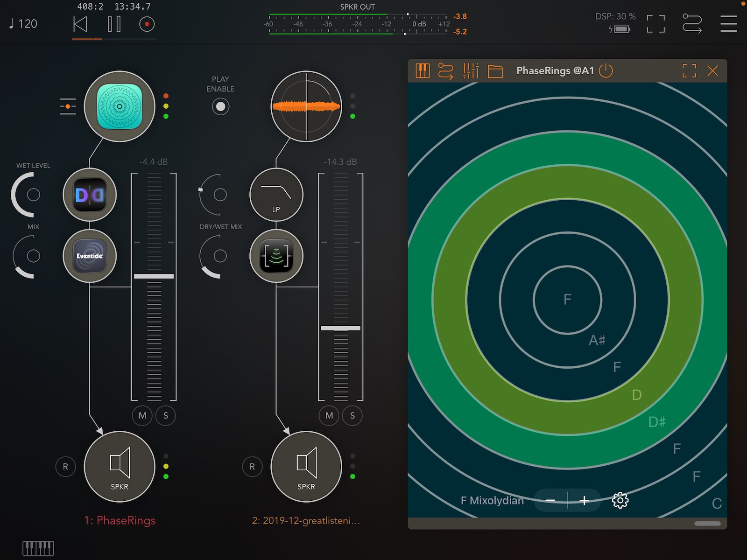Open PhaseRings settings gear
Image resolution: width=747 pixels, height=560 pixels.
pyautogui.click(x=620, y=500)
